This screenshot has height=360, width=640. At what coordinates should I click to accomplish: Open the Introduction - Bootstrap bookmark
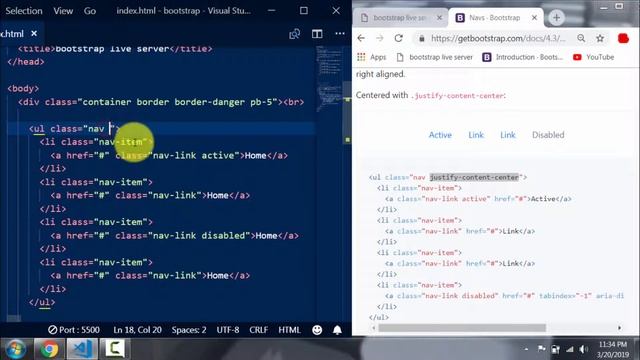[x=523, y=57]
